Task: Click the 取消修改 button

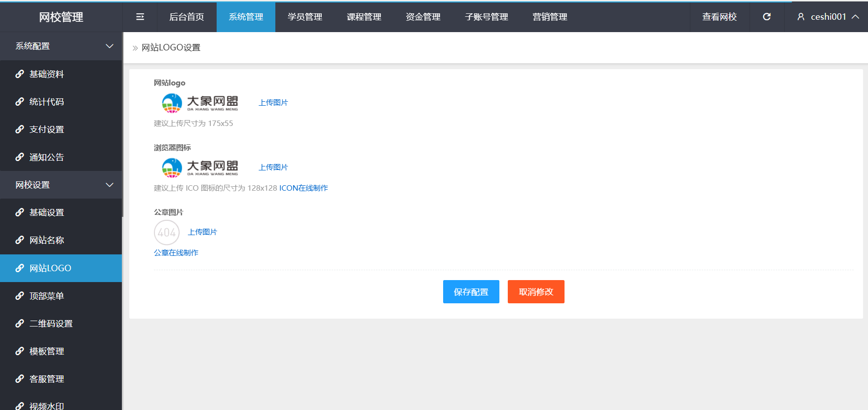Action: [536, 292]
